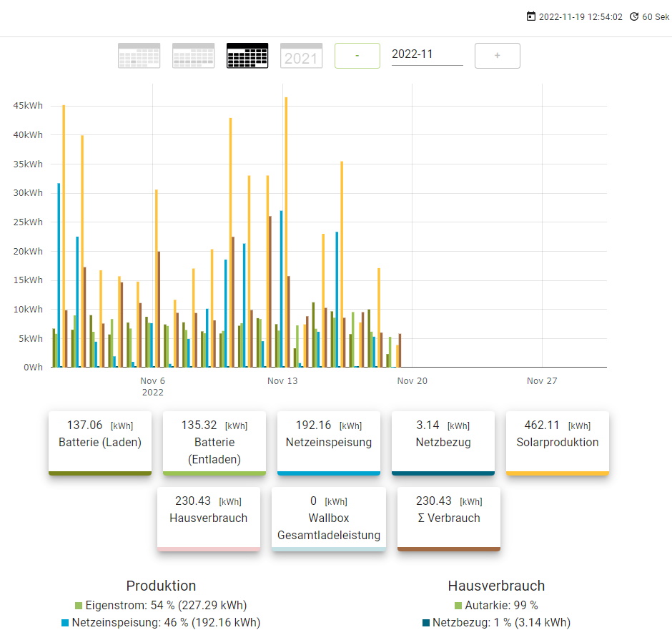Viewport: 672px width, 635px height.
Task: Click the 0Wh y-axis label
Action: point(33,368)
